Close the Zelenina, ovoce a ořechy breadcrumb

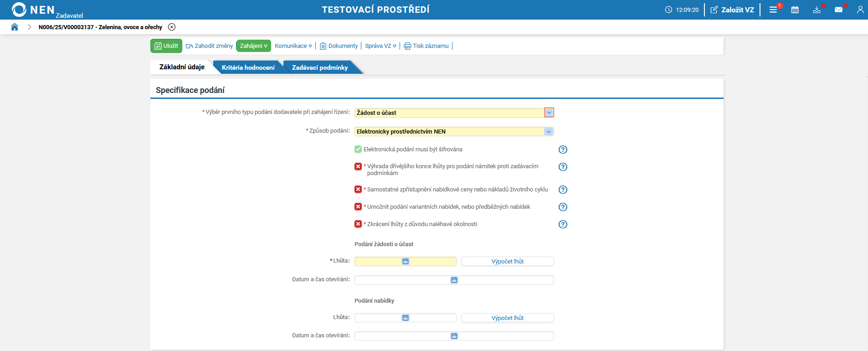pos(172,27)
